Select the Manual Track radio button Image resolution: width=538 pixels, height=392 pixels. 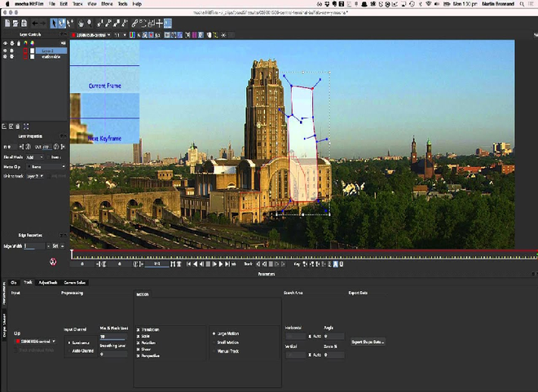[x=214, y=351]
